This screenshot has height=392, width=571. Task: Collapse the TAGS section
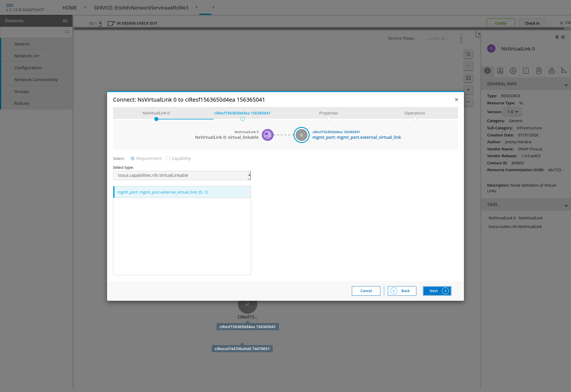566,206
